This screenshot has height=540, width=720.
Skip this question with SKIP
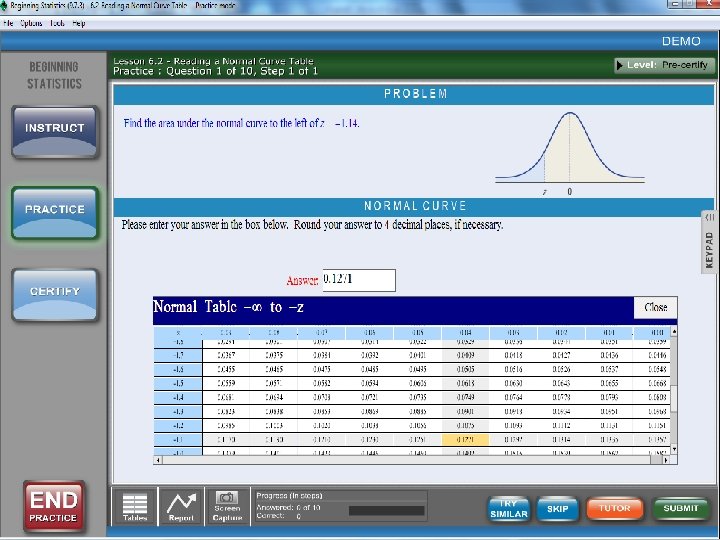pos(557,509)
